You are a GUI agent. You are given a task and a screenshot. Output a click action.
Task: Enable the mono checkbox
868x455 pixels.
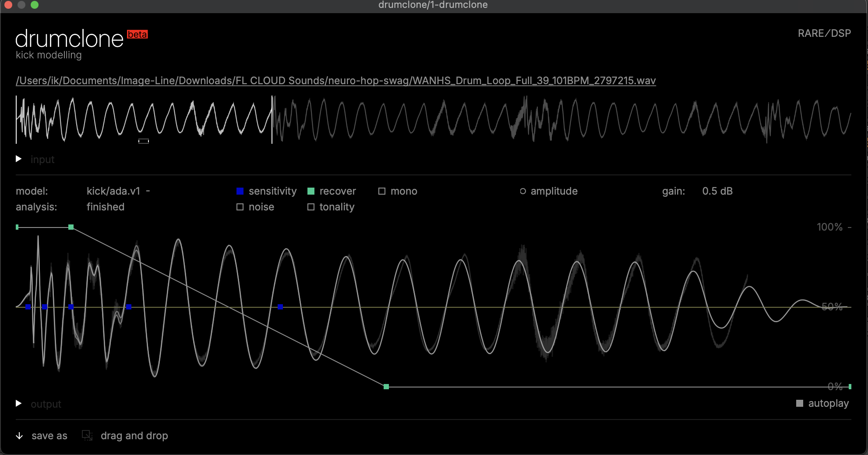pyautogui.click(x=382, y=191)
